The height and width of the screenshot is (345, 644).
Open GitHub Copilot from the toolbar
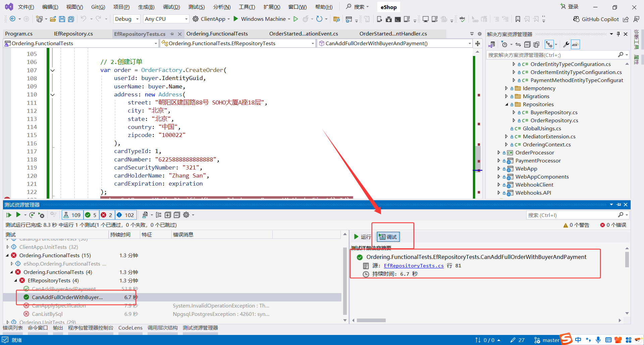click(x=596, y=19)
